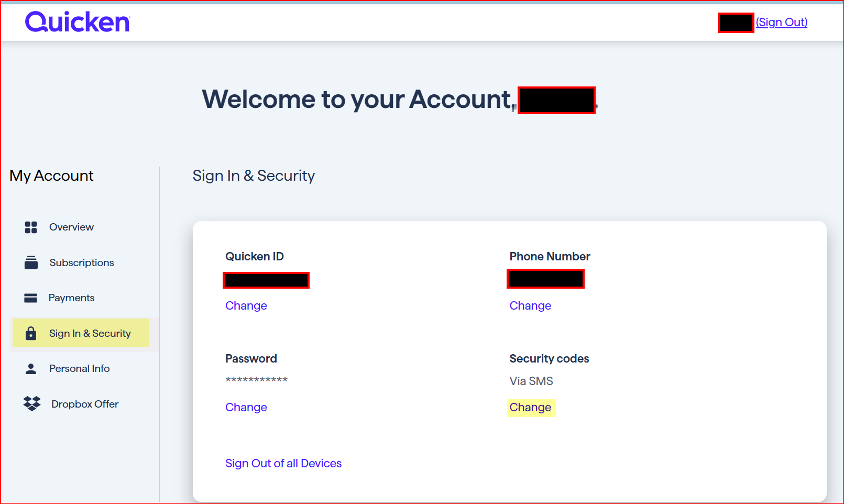Open the Payments page
The image size is (844, 504).
(x=72, y=298)
